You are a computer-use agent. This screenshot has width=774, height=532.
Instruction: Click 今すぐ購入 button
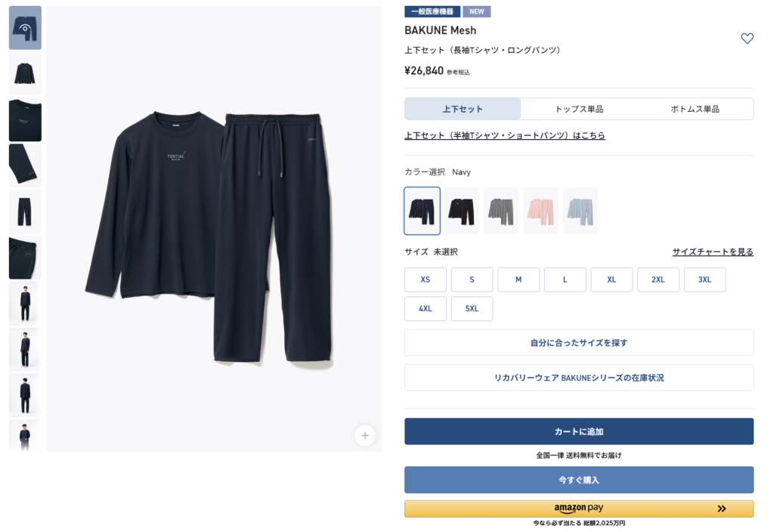[x=579, y=480]
